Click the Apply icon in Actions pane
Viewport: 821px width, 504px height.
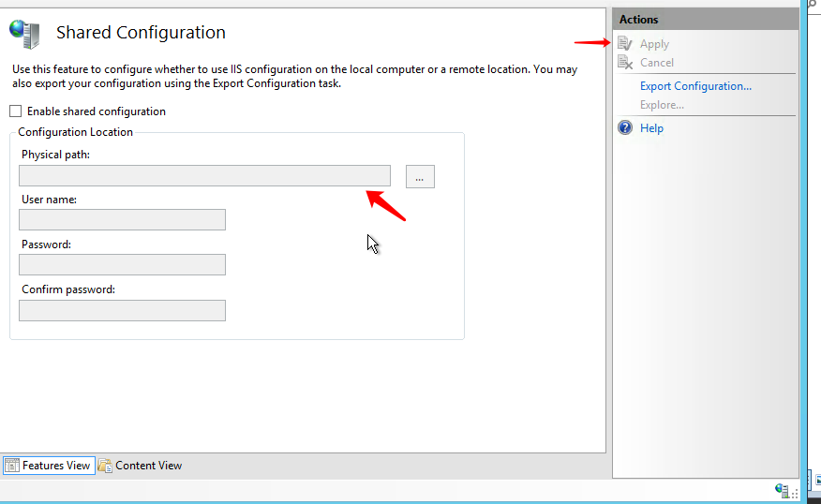[x=626, y=44]
